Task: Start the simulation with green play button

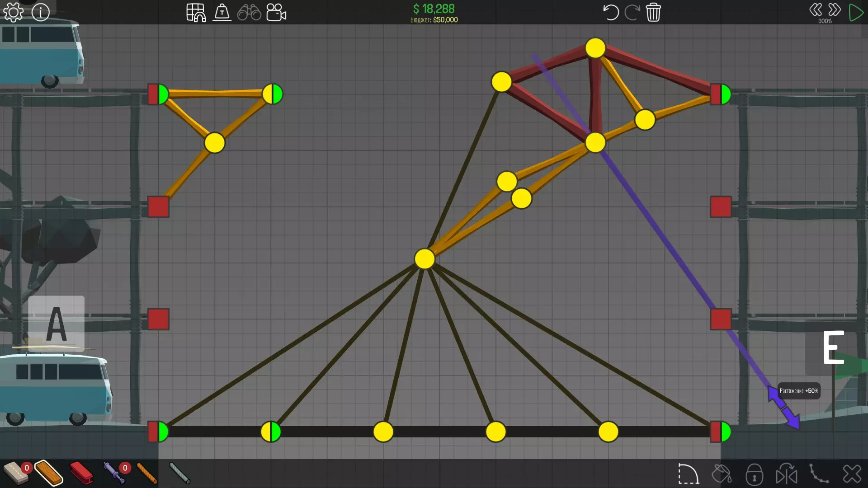Action: (x=856, y=12)
